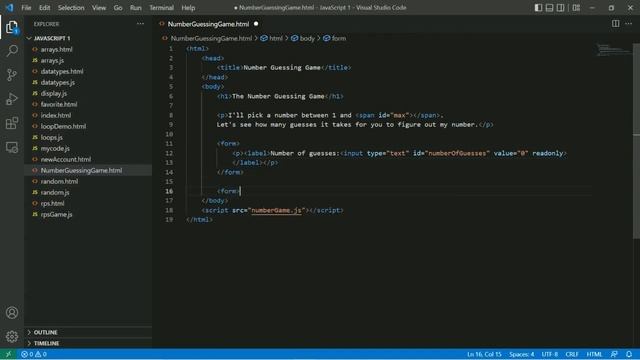Follow the numberGame.js script link

(276, 211)
